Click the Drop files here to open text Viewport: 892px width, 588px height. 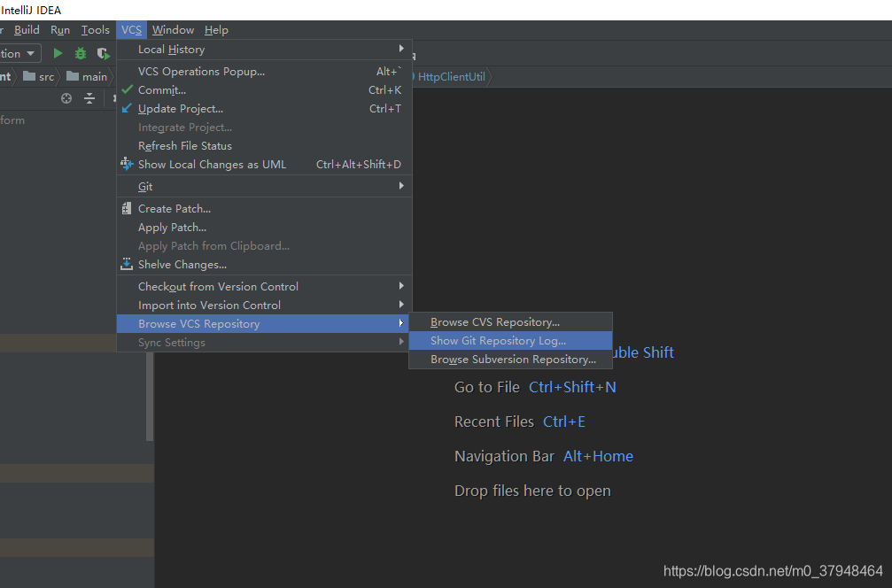pyautogui.click(x=532, y=491)
